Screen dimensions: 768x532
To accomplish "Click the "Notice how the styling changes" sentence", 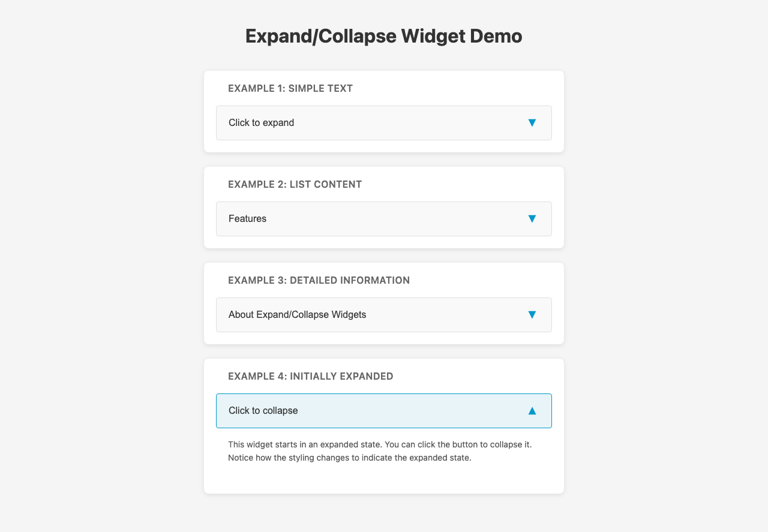I will [x=350, y=458].
